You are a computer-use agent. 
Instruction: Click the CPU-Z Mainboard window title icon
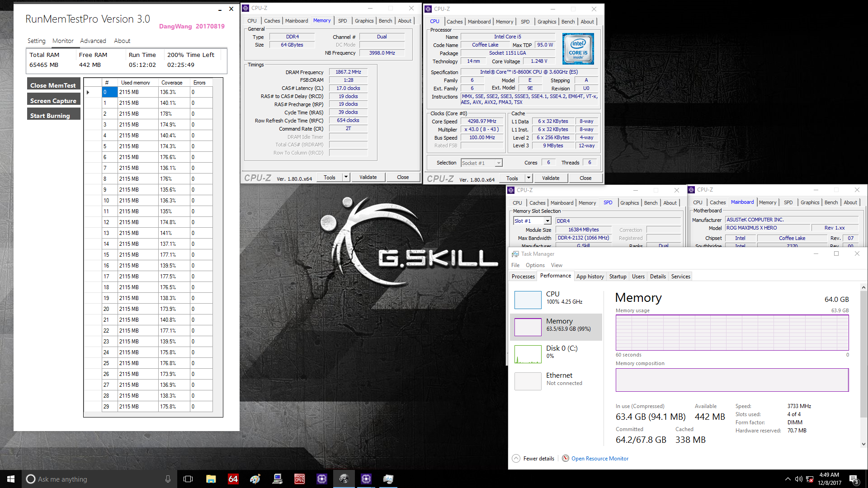pyautogui.click(x=691, y=190)
